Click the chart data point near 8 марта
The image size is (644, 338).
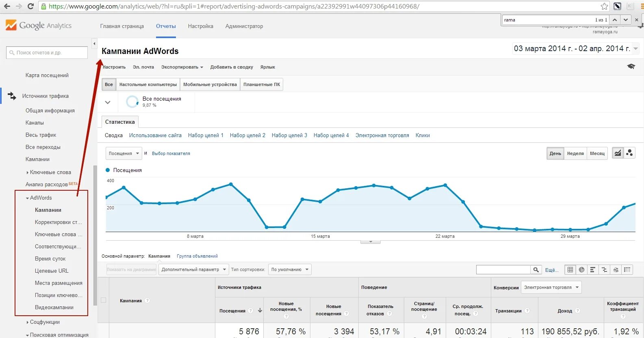coord(195,199)
